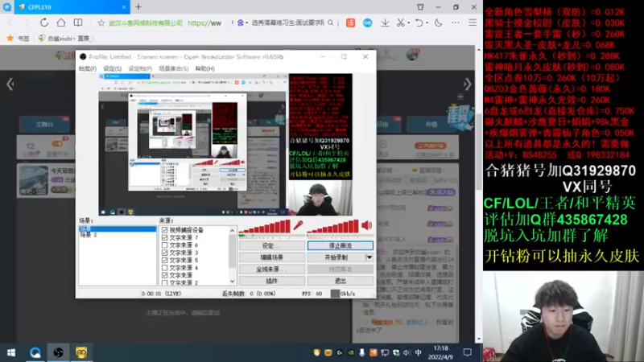The height and width of the screenshot is (362, 644).
Task: Mute the desktop speaker icon in OBS
Action: pyautogui.click(x=366, y=225)
